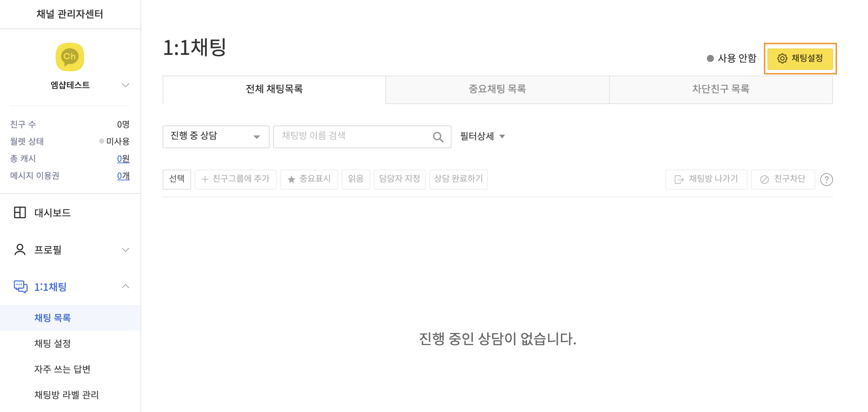Expand the 프로필 menu chevron
This screenshot has height=412, width=868.
point(125,250)
